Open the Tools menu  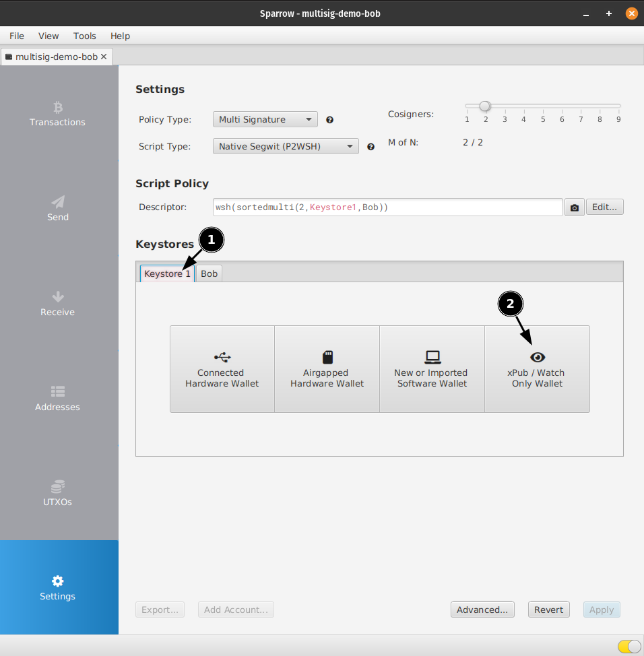pos(84,36)
